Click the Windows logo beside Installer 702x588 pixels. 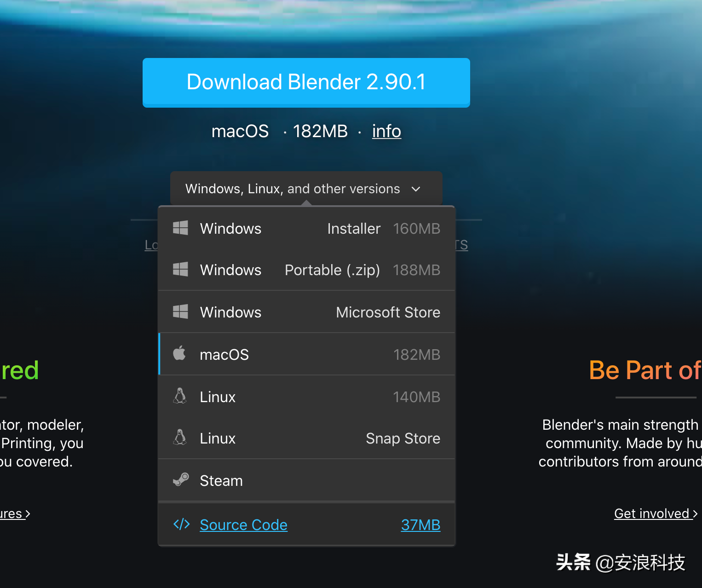tap(180, 228)
